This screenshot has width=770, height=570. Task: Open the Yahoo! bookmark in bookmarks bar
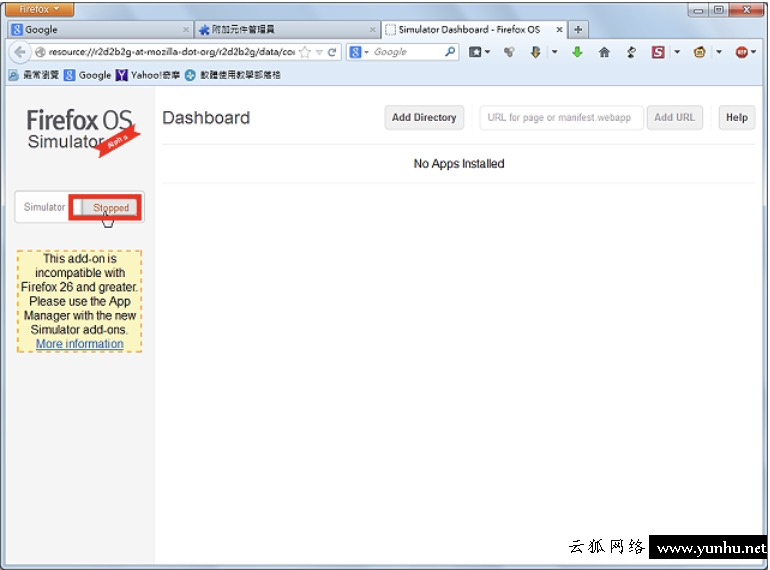point(148,75)
